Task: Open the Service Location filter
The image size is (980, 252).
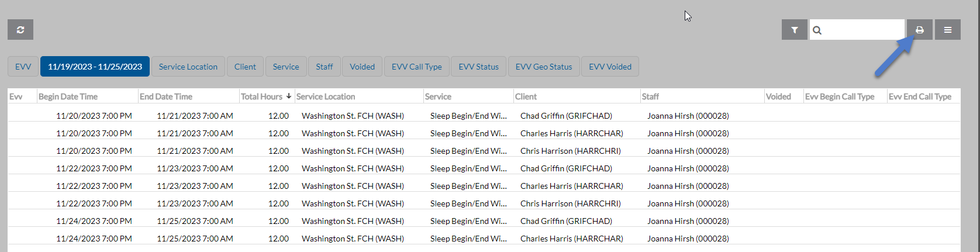Action: click(x=188, y=67)
